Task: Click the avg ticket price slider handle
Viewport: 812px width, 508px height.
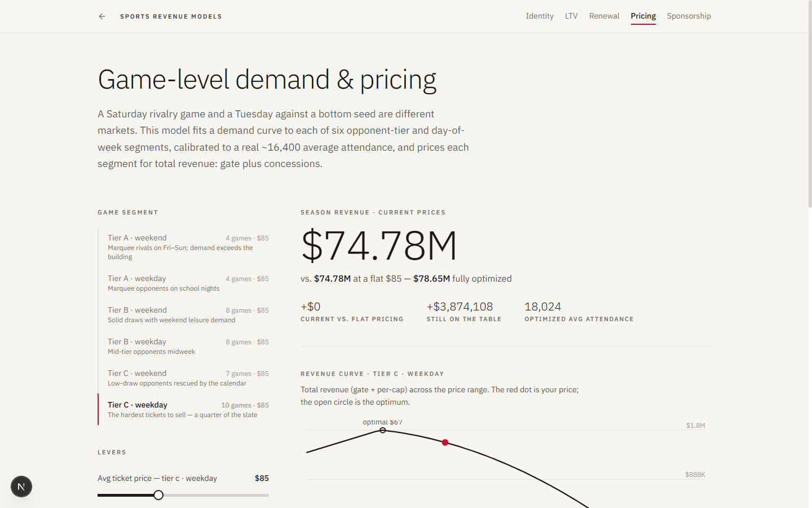Action: tap(158, 495)
